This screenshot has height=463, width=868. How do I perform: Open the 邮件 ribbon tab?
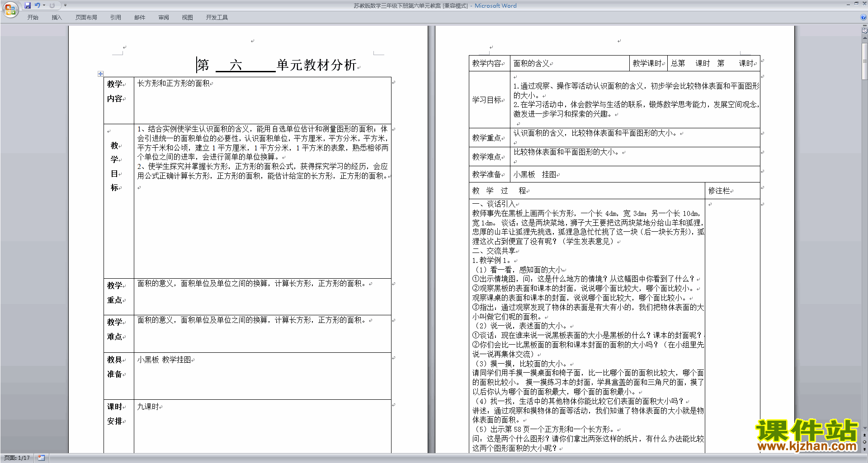140,18
